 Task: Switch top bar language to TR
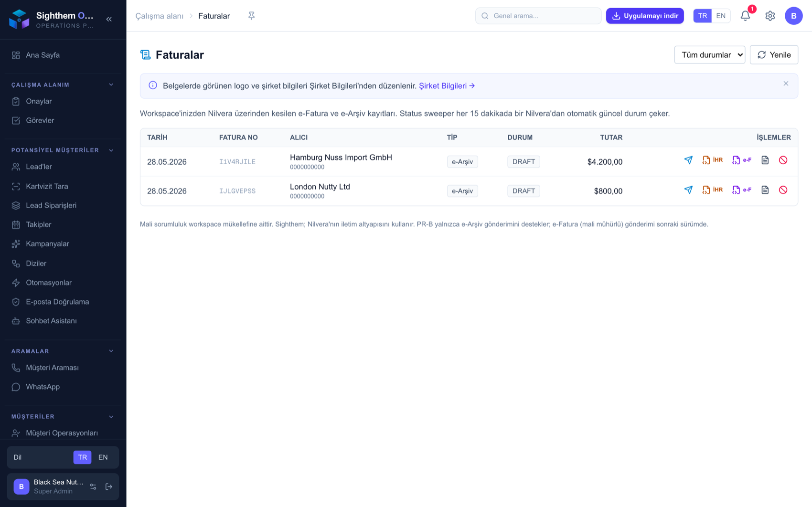(x=702, y=16)
